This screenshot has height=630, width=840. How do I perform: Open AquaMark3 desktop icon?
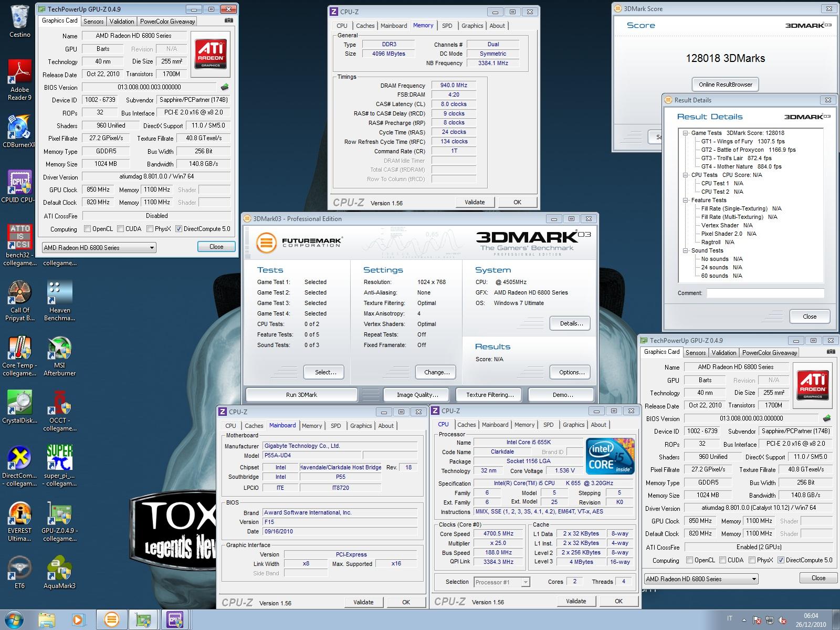tap(59, 572)
